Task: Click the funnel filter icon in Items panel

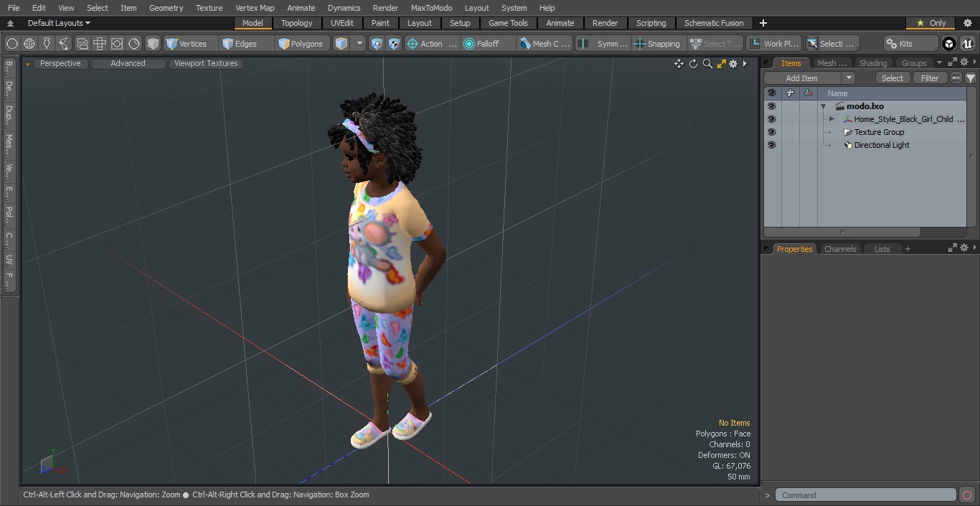Action: (x=971, y=78)
